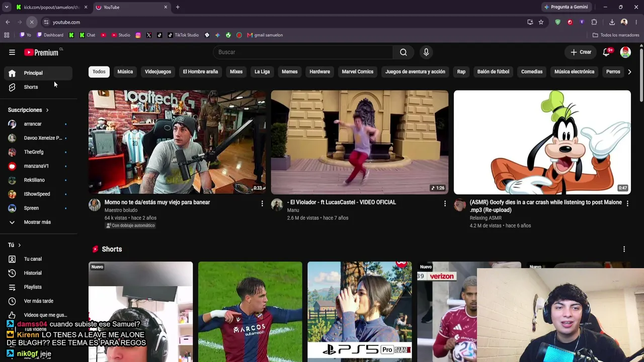
Task: Select the Hardware filter chip
Action: pos(320,72)
